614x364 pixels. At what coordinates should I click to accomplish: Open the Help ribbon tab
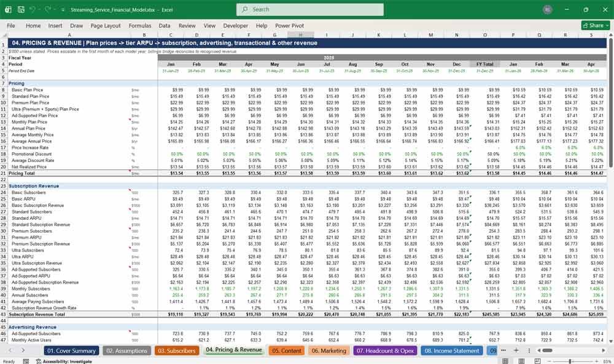pos(262,25)
